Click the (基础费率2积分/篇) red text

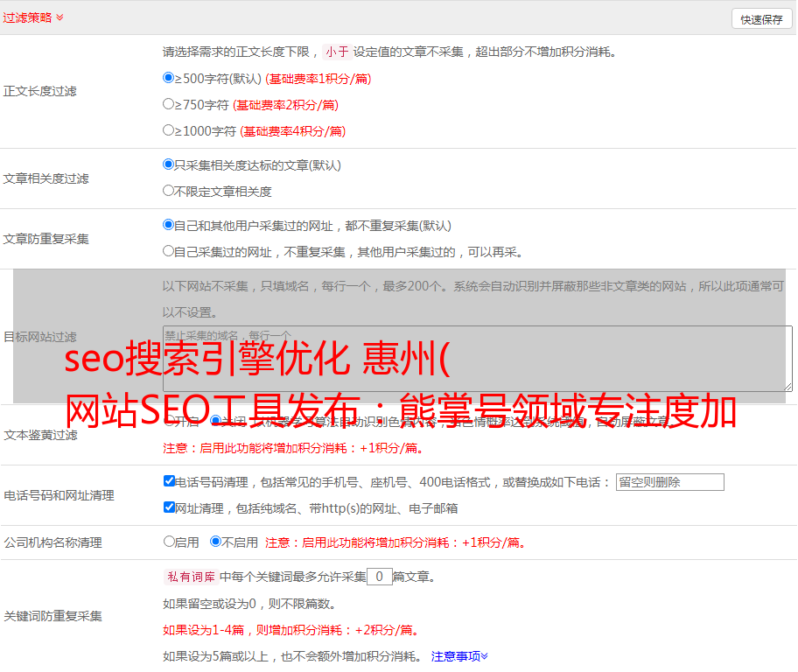tap(285, 105)
